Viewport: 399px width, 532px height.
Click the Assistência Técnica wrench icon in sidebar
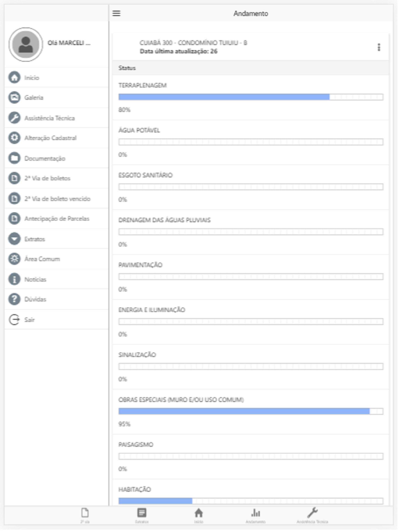[14, 118]
